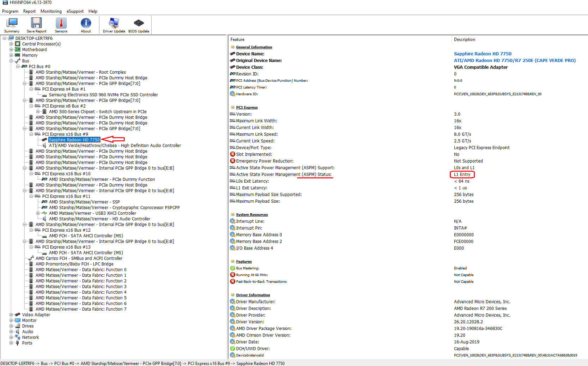Click the Monitor tree icon
Image resolution: width=588 pixels, height=366 pixels.
(x=18, y=321)
